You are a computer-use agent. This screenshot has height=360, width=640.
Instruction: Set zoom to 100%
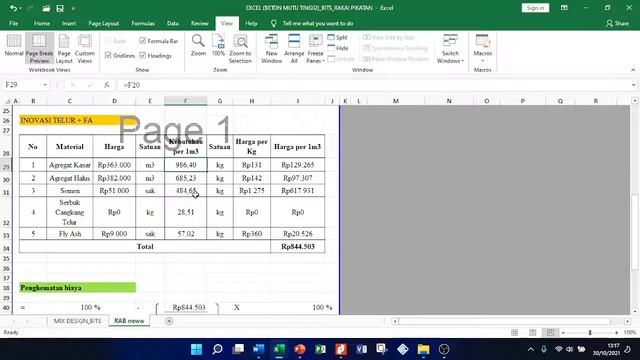coord(218,45)
